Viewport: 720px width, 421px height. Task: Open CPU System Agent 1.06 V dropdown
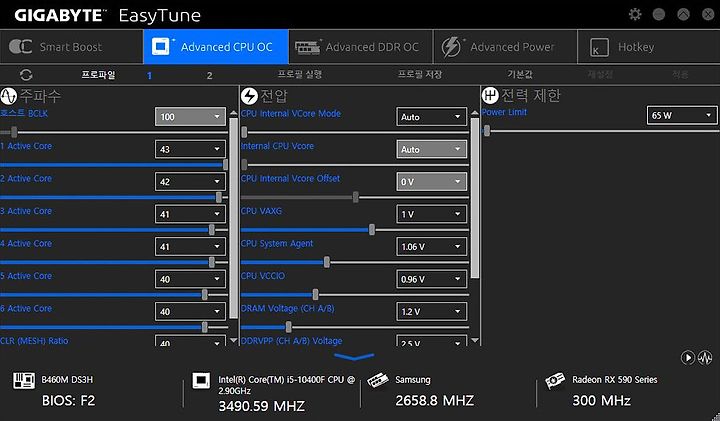[431, 247]
